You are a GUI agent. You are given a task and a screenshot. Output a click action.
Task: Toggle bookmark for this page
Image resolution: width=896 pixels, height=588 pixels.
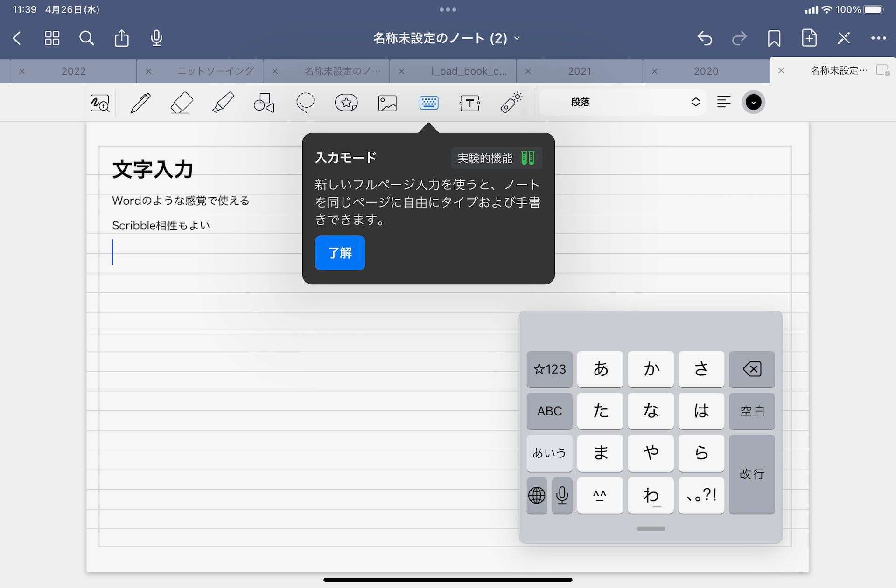[x=774, y=38]
